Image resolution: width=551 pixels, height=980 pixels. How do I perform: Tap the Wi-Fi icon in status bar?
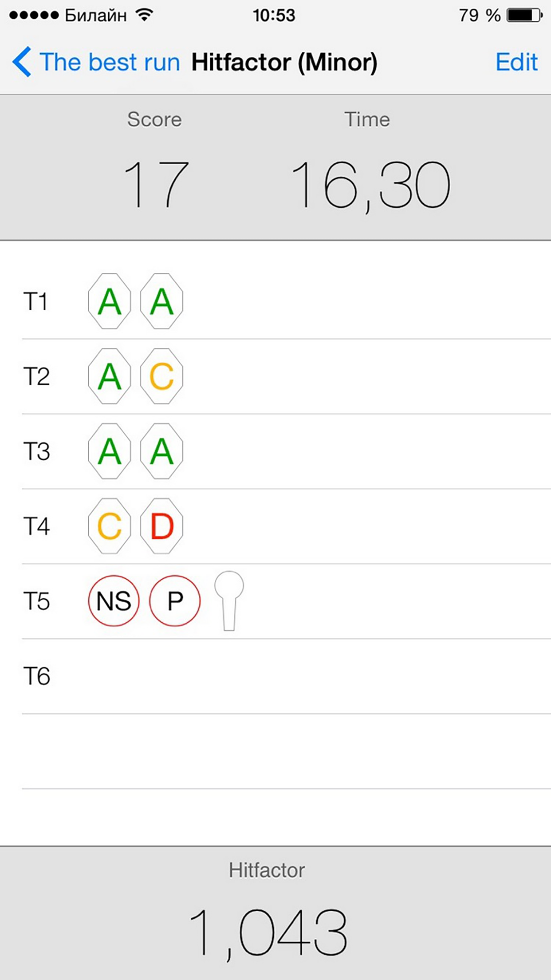point(145,15)
